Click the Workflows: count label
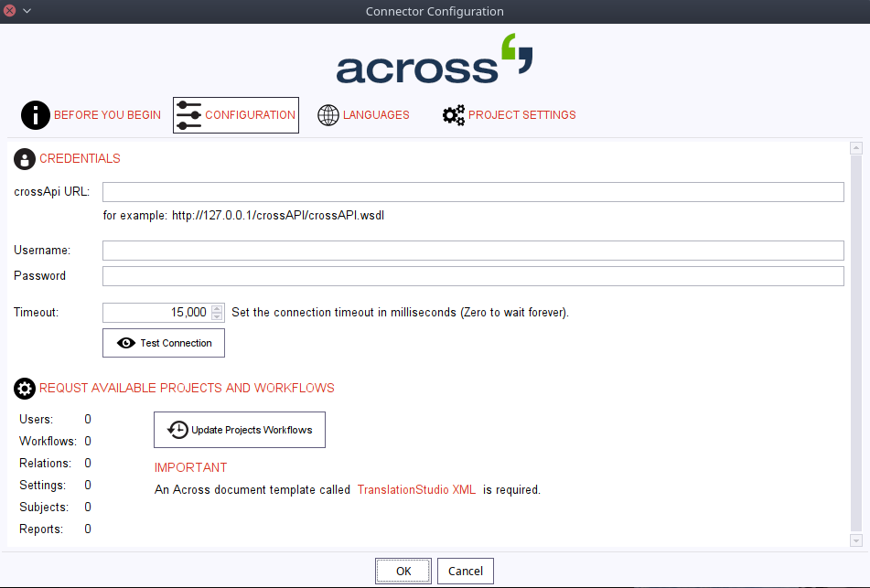 click(x=48, y=442)
